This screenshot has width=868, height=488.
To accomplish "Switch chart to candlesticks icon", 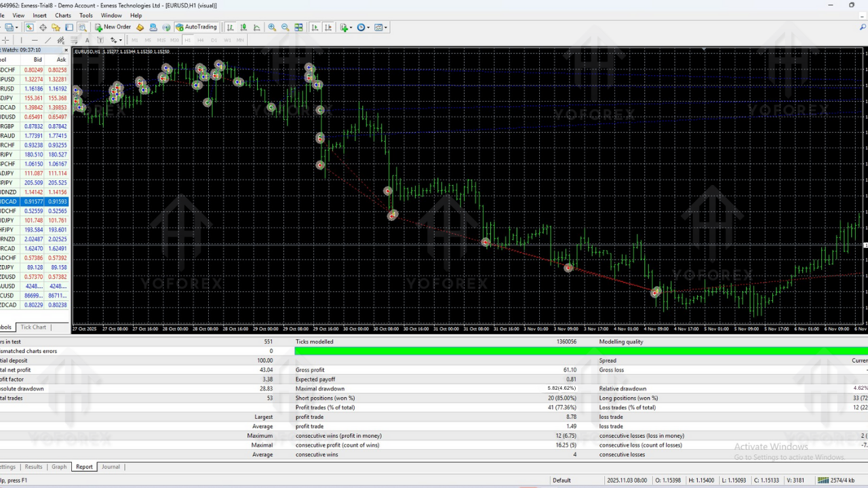I will tap(243, 27).
